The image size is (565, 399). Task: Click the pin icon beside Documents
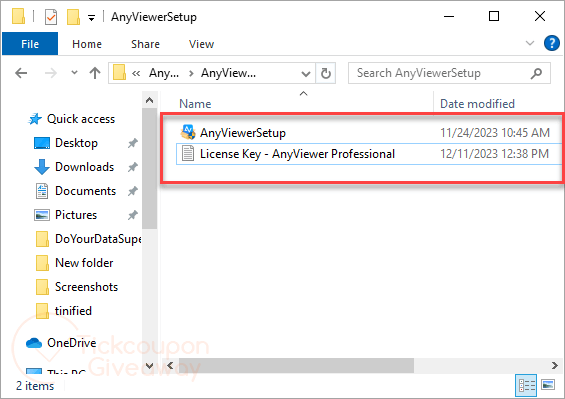tap(132, 191)
